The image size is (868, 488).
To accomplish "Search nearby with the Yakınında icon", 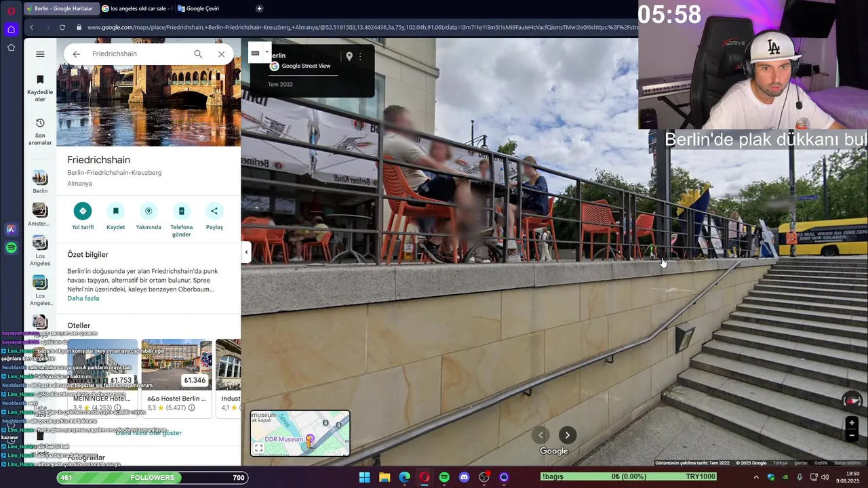I will (149, 211).
